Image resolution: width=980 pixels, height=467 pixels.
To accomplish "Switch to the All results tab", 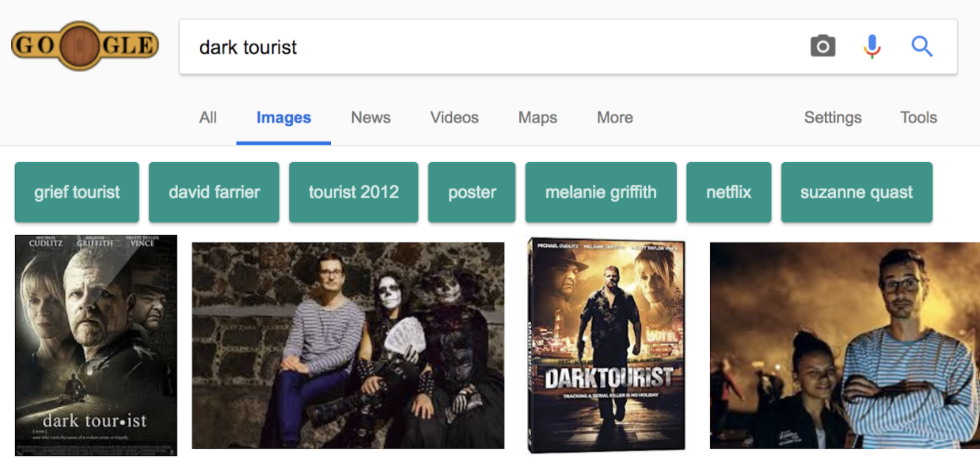I will 208,118.
